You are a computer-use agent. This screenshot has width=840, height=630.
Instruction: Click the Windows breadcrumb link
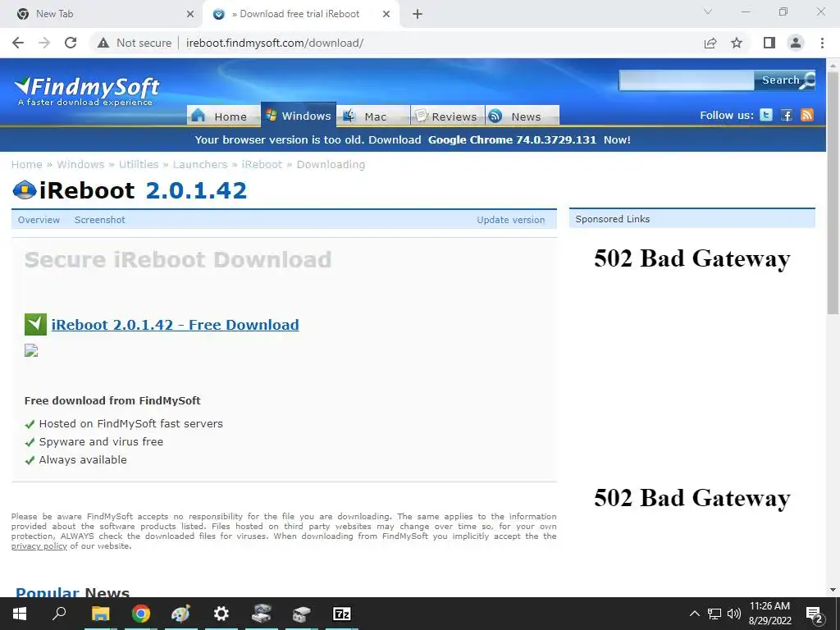pyautogui.click(x=80, y=164)
